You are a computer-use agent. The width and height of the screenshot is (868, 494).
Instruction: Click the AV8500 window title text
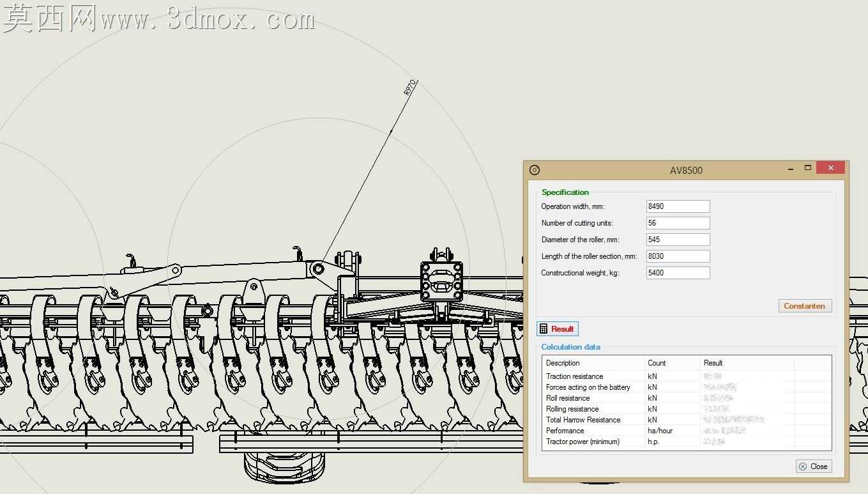[686, 171]
